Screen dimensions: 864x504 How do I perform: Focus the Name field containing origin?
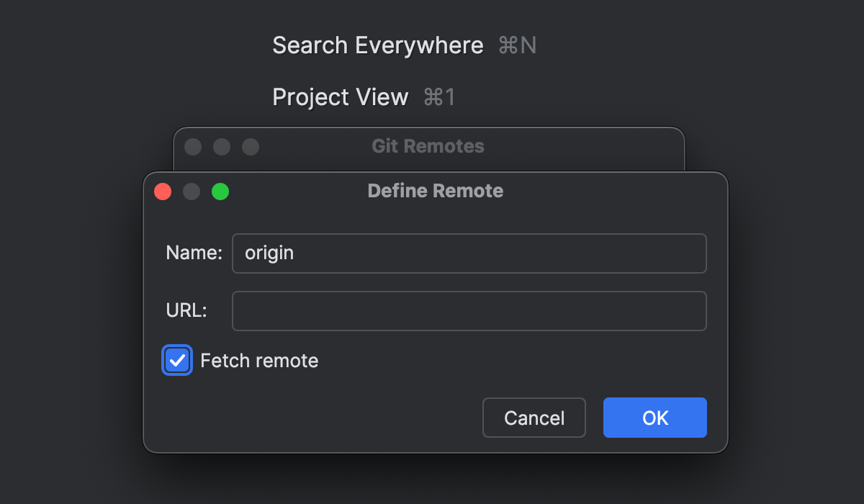[469, 253]
